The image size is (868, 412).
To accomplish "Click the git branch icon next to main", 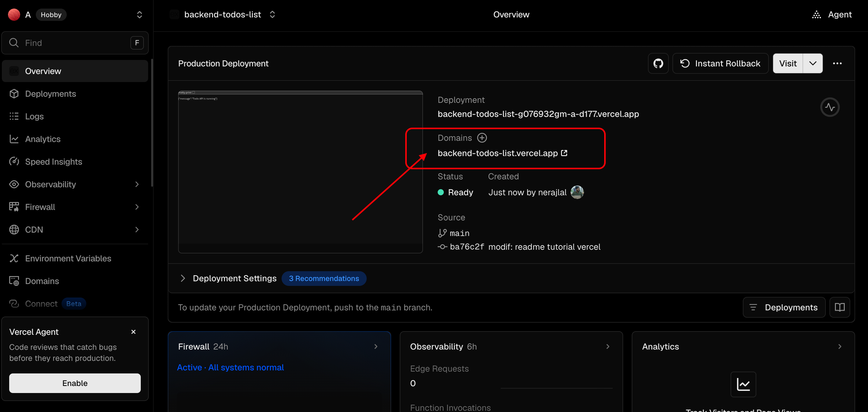I will (x=442, y=233).
